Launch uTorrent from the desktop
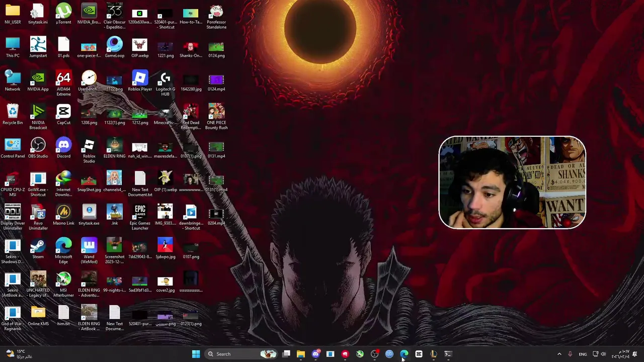This screenshot has width=644, height=362. (63, 14)
